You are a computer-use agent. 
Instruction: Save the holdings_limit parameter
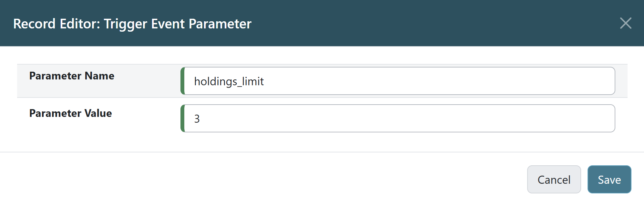[609, 179]
